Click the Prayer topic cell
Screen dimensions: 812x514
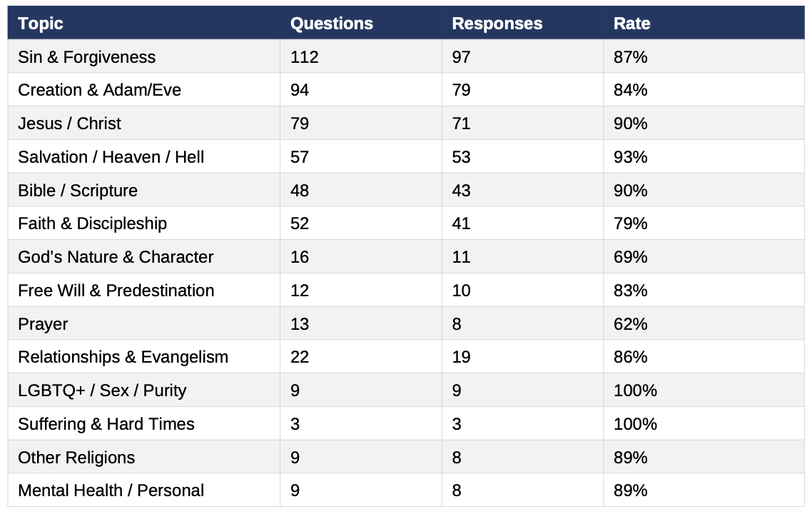144,323
